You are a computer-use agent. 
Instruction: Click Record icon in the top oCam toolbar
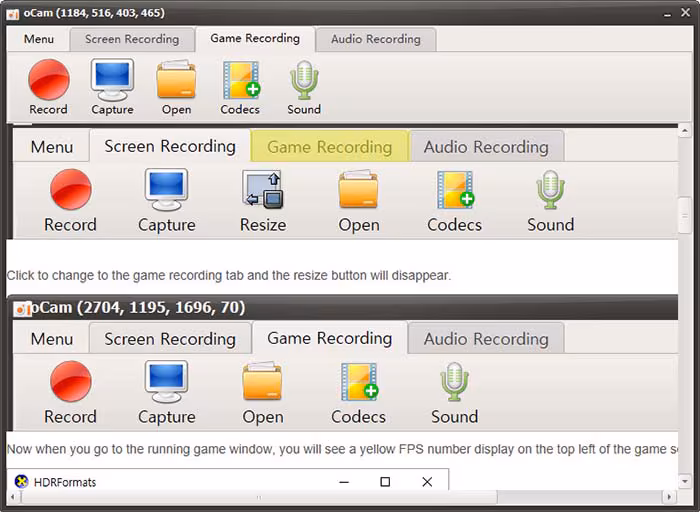click(x=49, y=80)
